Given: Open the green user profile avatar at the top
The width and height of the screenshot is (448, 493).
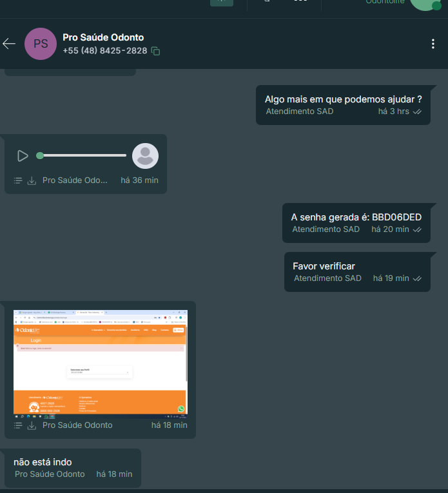Looking at the screenshot, I should [425, 5].
